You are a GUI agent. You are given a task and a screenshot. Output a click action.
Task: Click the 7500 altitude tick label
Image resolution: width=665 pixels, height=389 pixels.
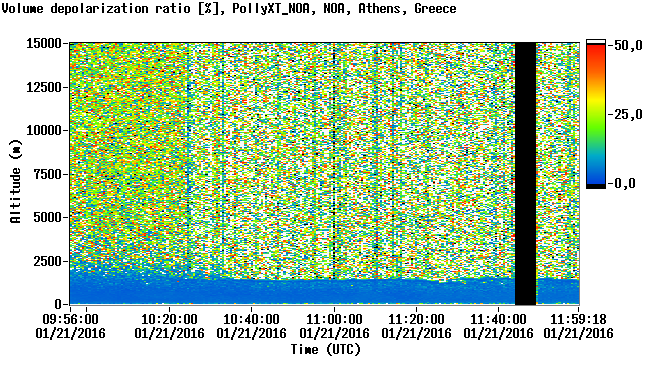click(47, 174)
